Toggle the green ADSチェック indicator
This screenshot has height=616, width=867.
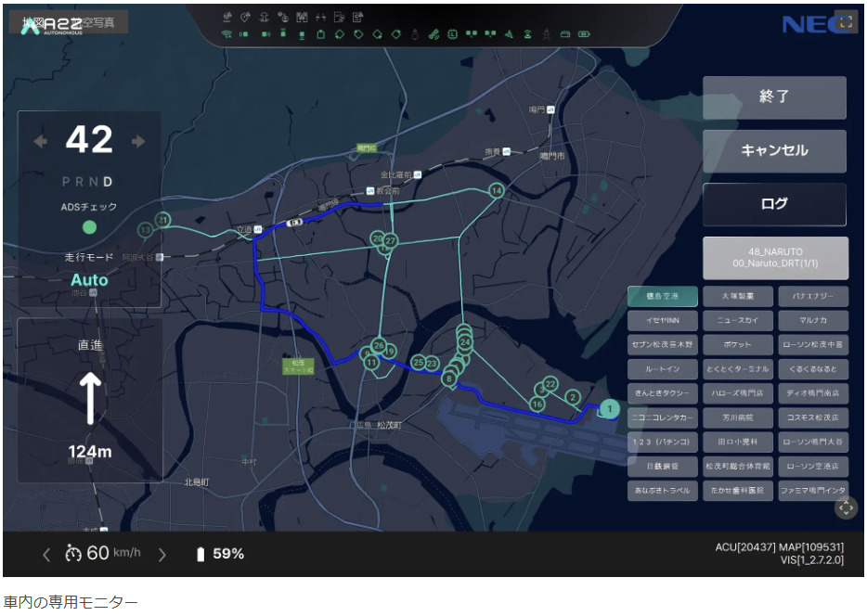tap(89, 227)
